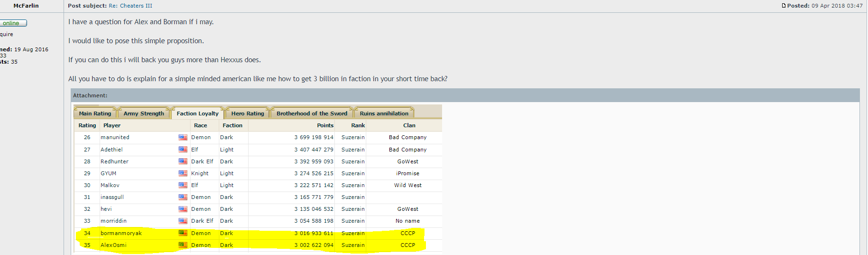Click the flag icon in manunited row
This screenshot has width=868, height=255.
[x=183, y=138]
